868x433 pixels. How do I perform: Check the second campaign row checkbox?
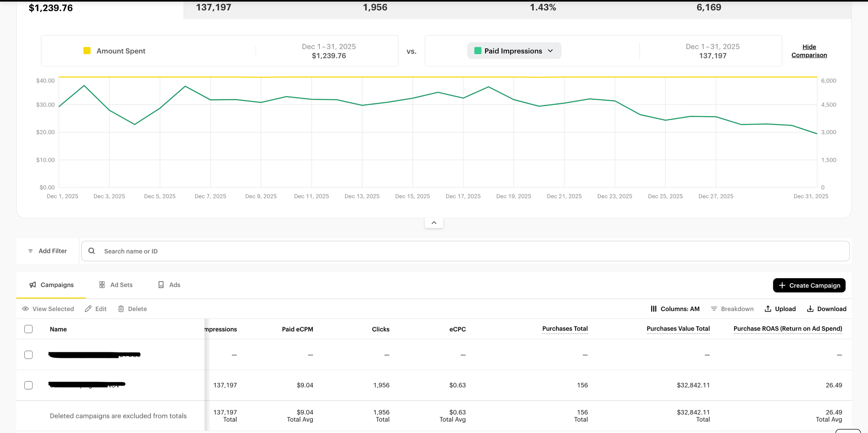[x=29, y=385]
